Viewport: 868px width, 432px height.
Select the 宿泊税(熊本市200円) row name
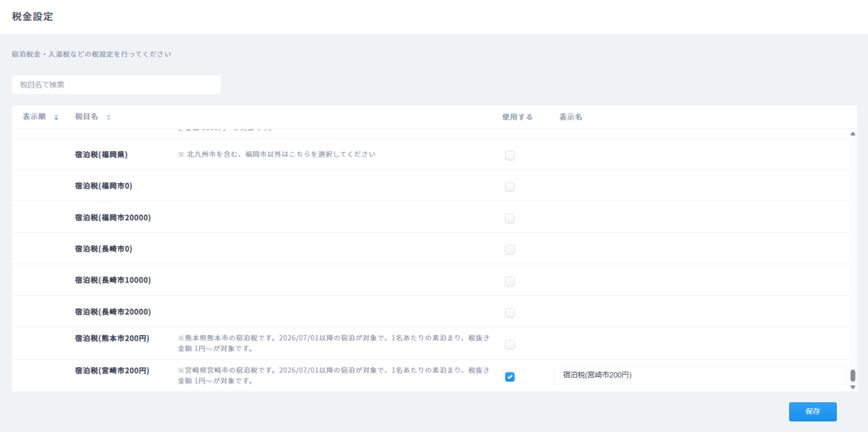(x=112, y=338)
